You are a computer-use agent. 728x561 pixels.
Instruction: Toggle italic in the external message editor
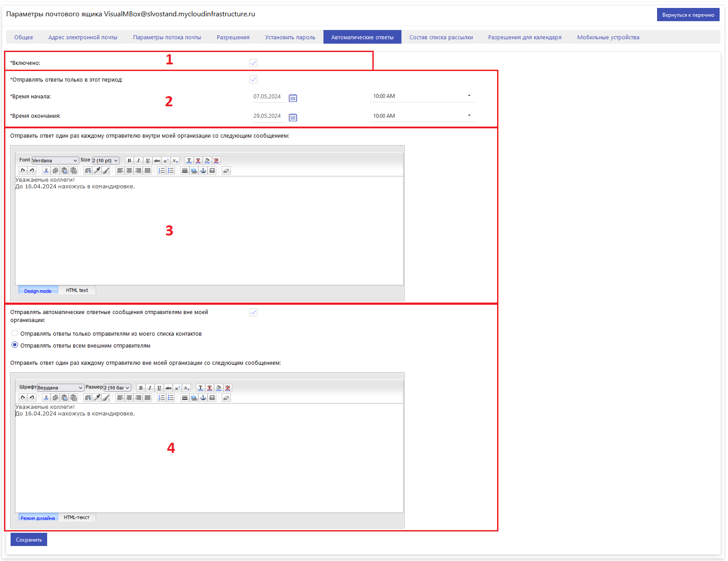(150, 388)
